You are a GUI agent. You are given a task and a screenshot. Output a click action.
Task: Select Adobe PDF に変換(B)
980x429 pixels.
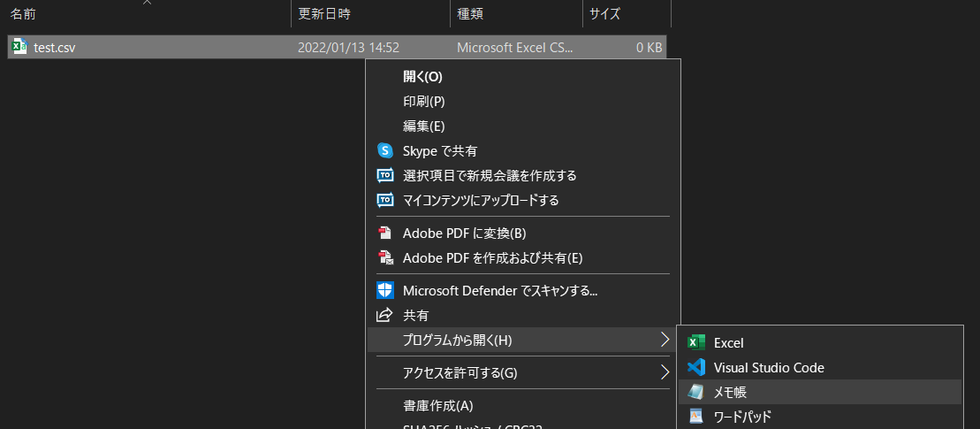524,234
